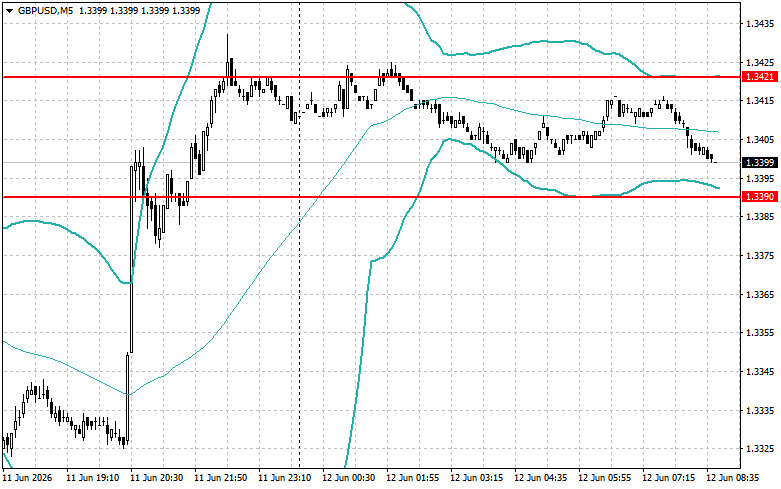The height and width of the screenshot is (489, 781).
Task: Select the 11 Jun 21:50 time axis label
Action: click(x=221, y=478)
